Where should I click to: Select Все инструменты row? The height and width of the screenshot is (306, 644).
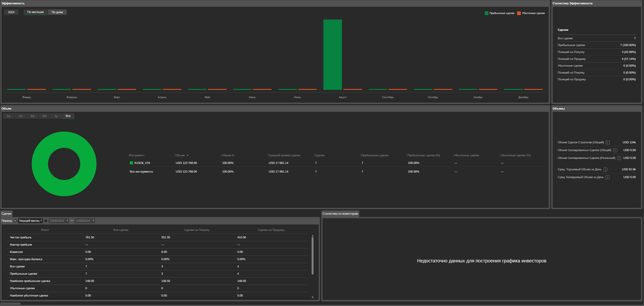[x=338, y=172]
